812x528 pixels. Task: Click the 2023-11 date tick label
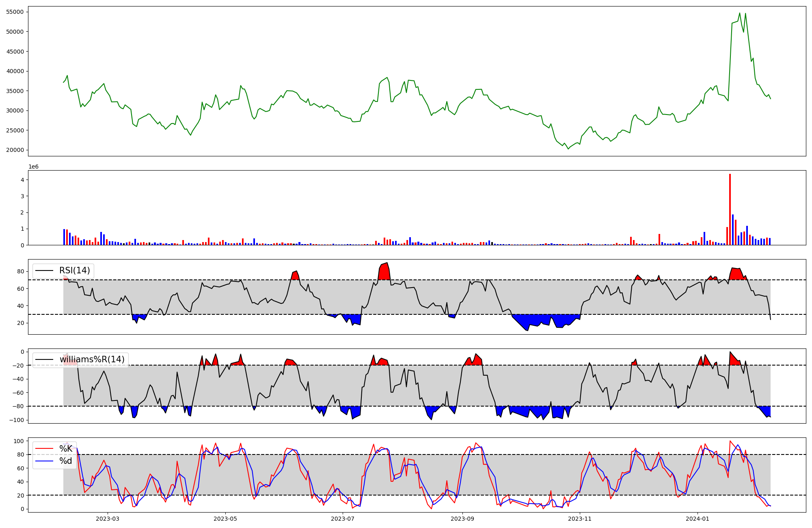580,519
